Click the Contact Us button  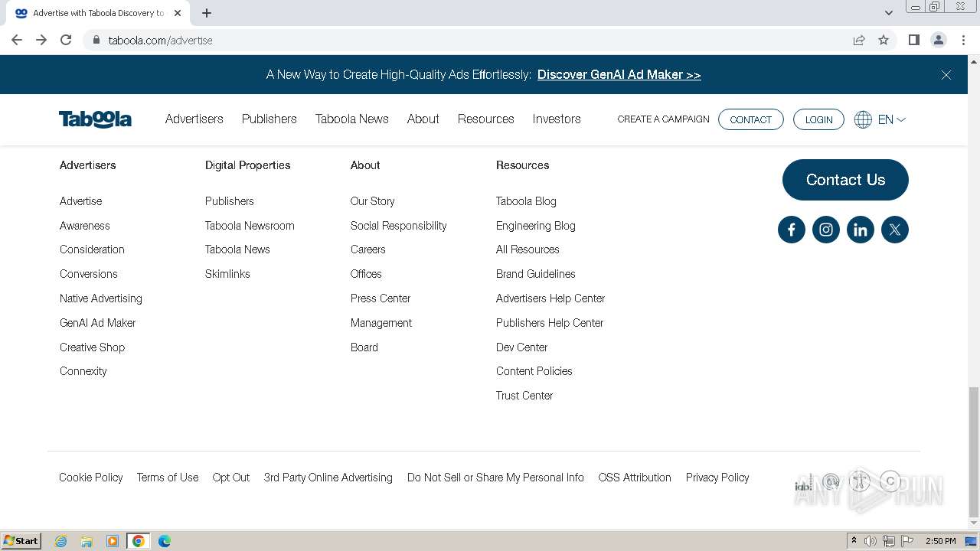coord(845,180)
